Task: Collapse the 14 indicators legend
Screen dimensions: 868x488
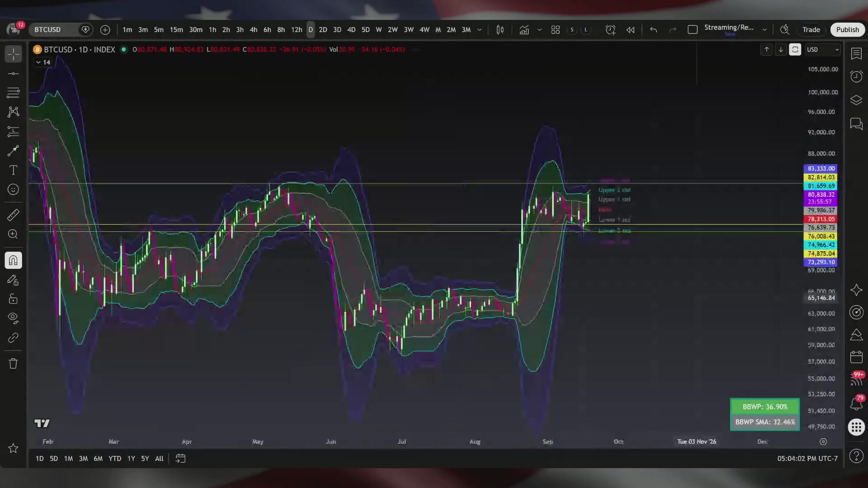Action: click(43, 62)
